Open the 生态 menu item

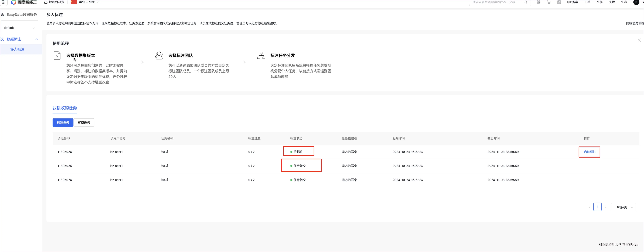(624, 2)
